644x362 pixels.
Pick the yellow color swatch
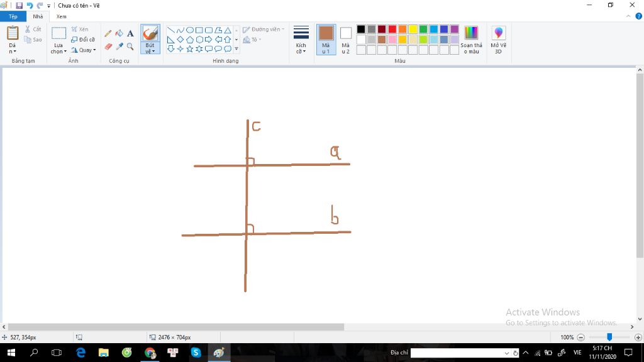(413, 29)
